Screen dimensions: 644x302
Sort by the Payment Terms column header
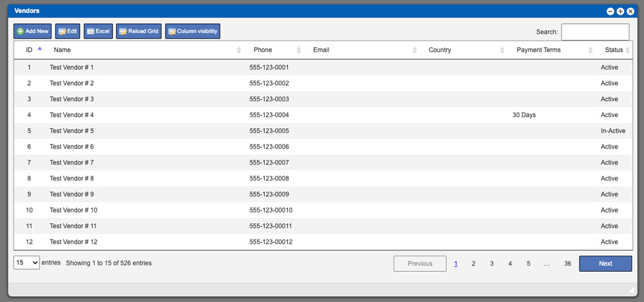[x=538, y=50]
